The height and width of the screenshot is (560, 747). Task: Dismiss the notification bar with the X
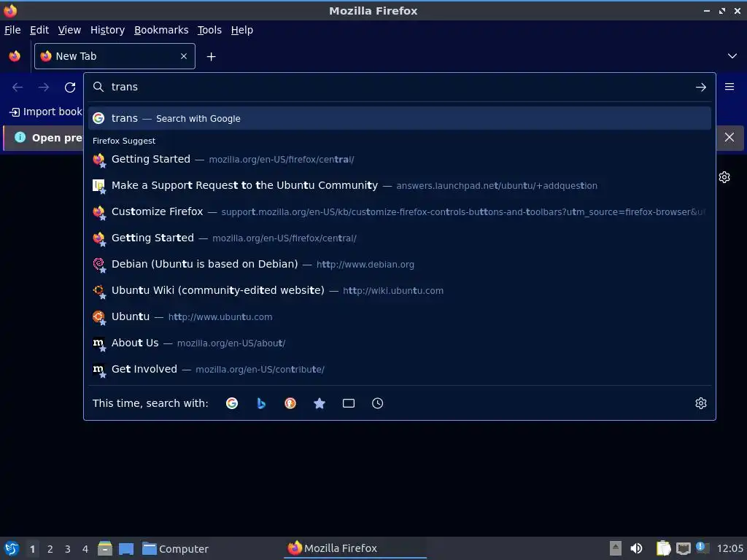729,138
